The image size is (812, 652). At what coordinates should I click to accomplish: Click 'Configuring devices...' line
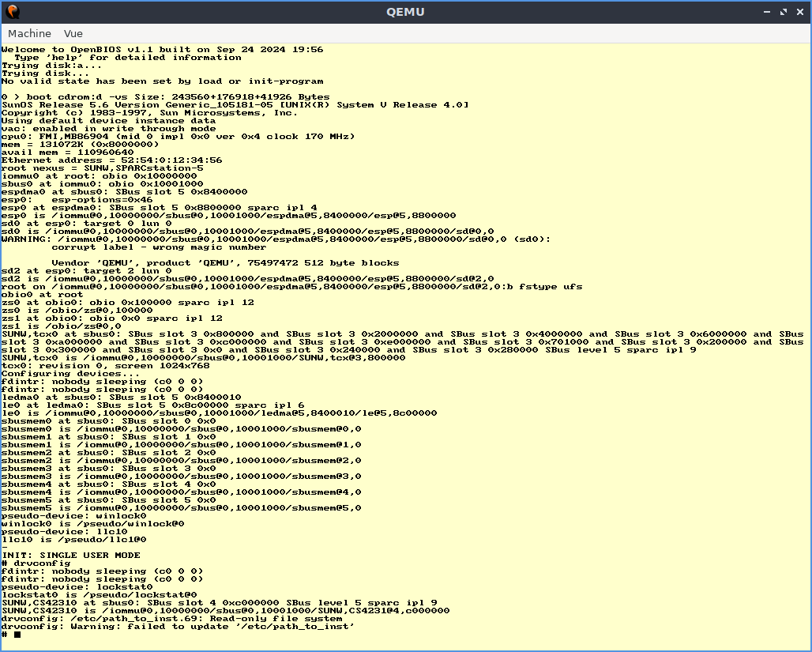click(x=70, y=374)
